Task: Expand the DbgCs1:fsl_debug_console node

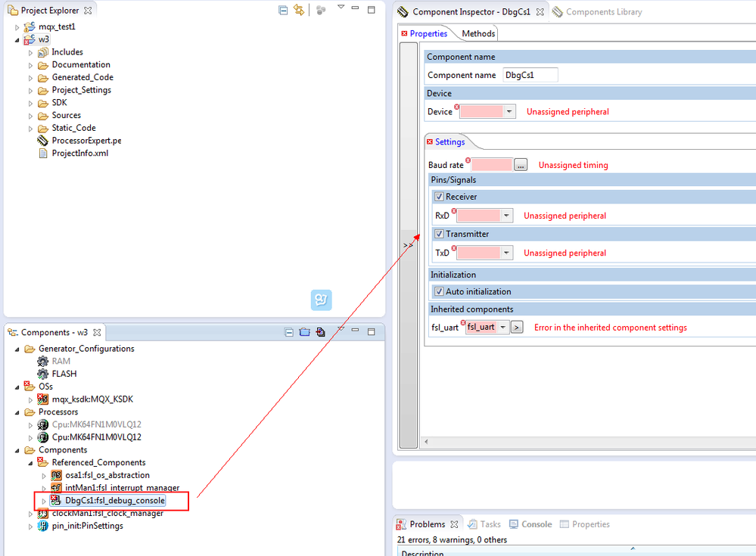Action: tap(44, 501)
